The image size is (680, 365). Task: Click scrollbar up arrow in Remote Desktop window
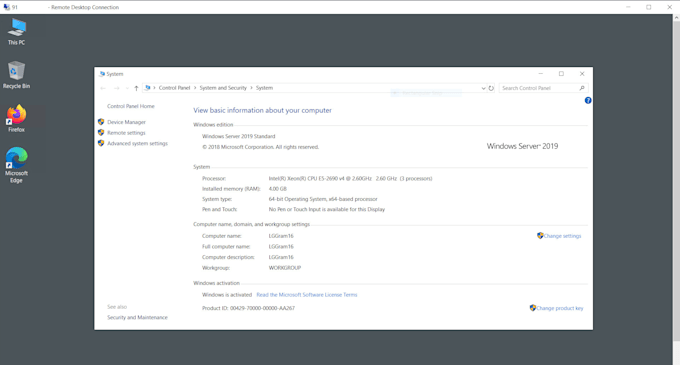point(676,18)
